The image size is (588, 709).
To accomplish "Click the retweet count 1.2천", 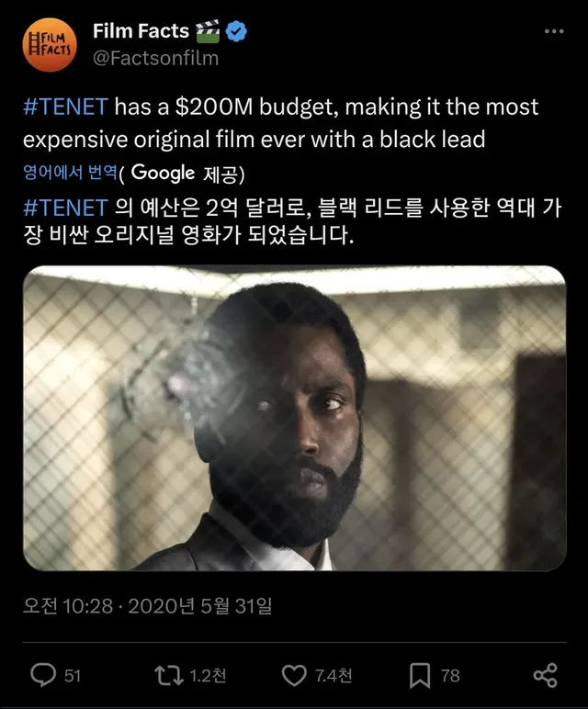I will (209, 676).
